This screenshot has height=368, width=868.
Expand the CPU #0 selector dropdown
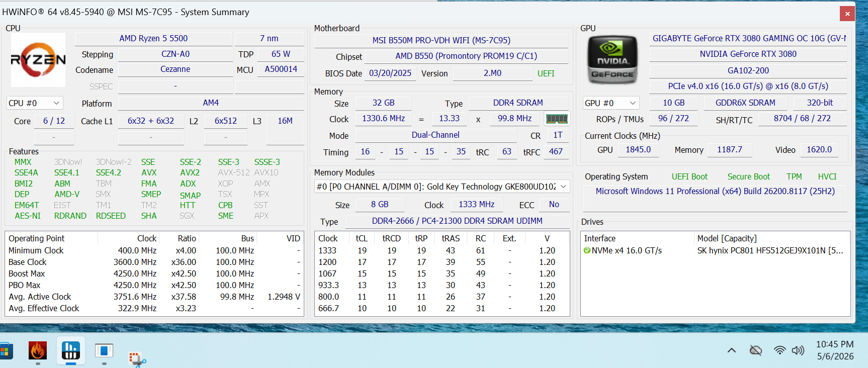point(35,103)
